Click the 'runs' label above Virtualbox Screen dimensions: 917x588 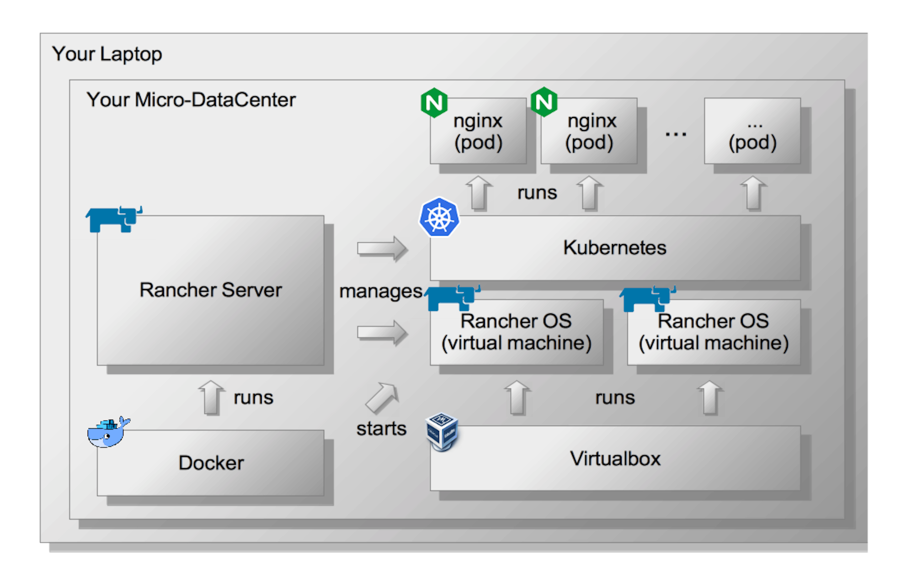(615, 398)
